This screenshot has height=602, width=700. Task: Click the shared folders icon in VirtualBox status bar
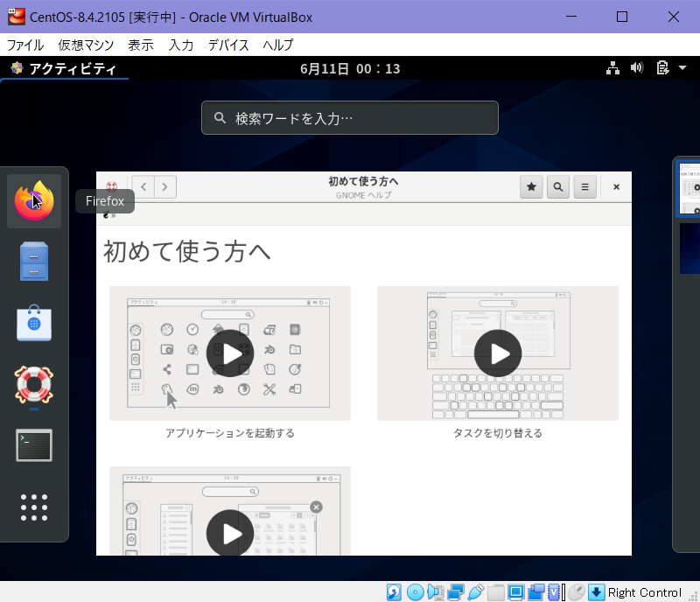[495, 591]
